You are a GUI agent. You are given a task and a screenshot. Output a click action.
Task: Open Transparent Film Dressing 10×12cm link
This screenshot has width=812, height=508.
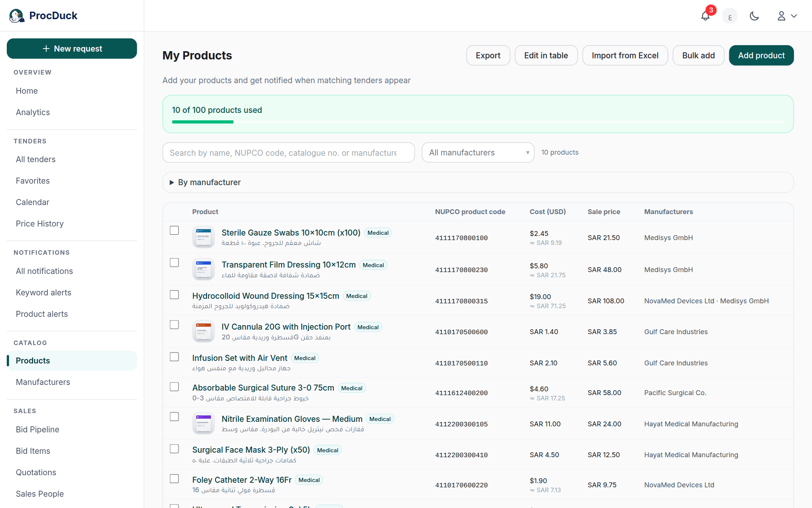(x=289, y=265)
